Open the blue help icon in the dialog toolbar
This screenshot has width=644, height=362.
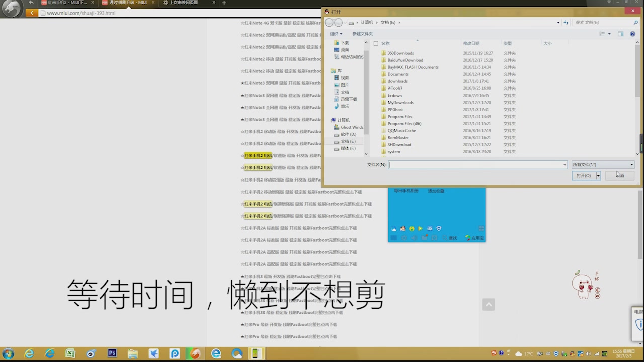tap(632, 34)
